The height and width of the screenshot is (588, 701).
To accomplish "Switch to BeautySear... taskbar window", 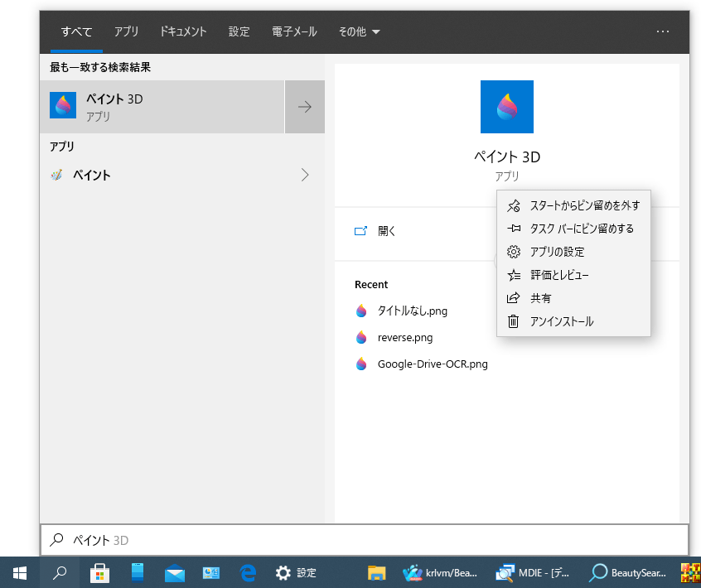I will [627, 573].
